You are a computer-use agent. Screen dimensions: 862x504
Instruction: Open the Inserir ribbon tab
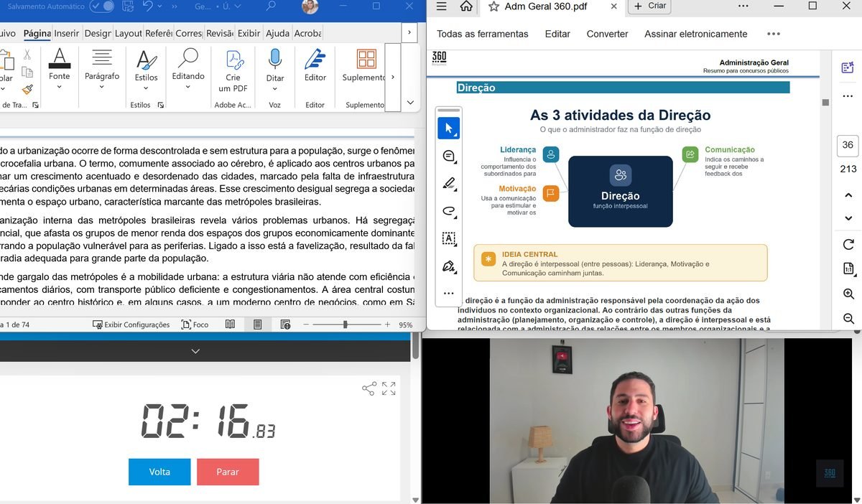click(67, 33)
